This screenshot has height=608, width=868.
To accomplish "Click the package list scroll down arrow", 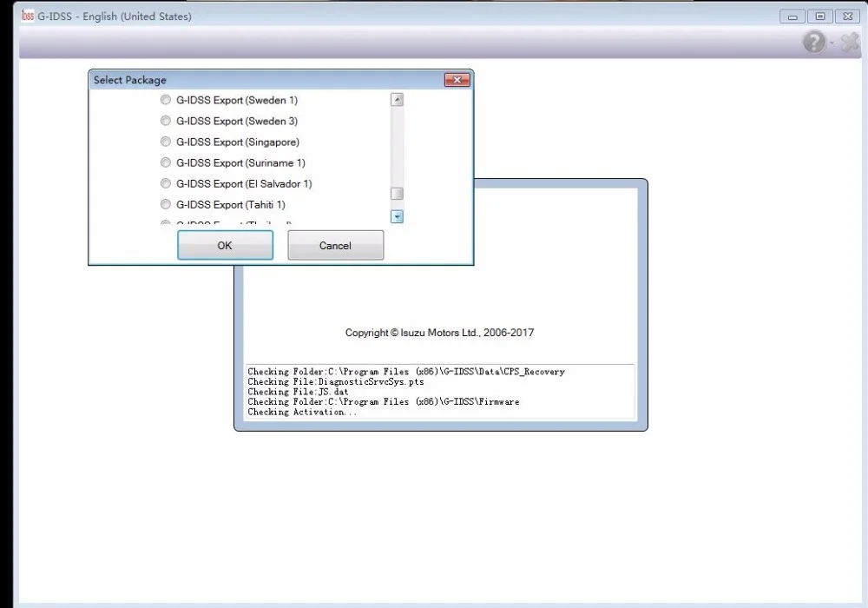I will point(397,216).
